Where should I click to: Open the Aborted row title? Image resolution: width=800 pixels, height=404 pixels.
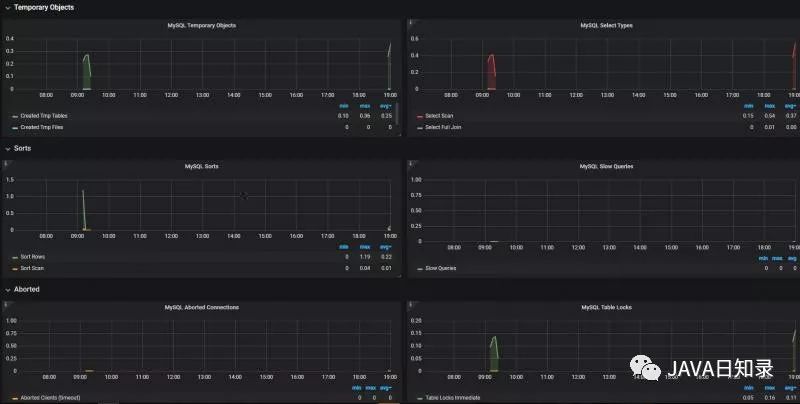(27, 289)
